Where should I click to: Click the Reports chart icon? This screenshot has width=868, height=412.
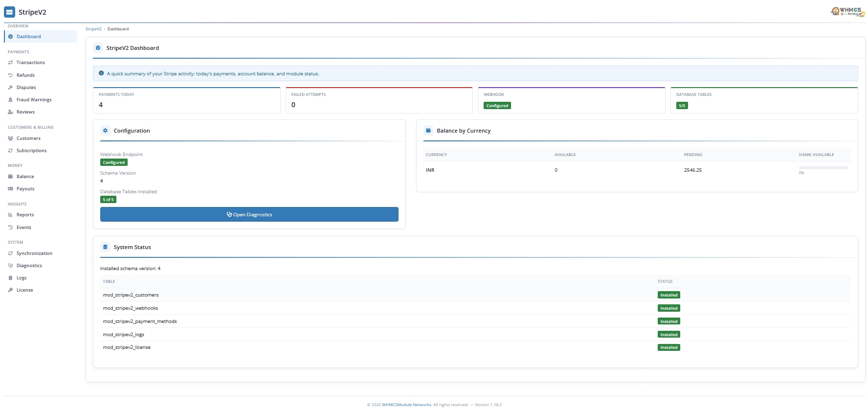(10, 215)
